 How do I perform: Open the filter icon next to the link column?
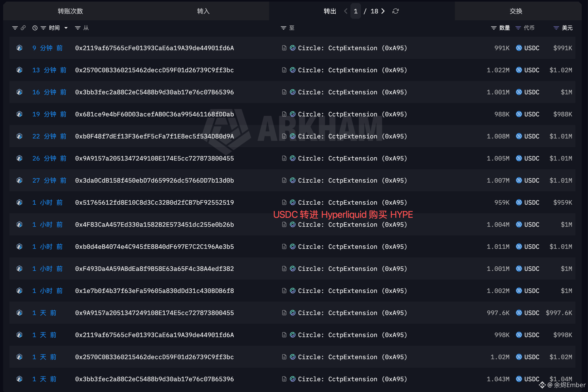point(15,28)
